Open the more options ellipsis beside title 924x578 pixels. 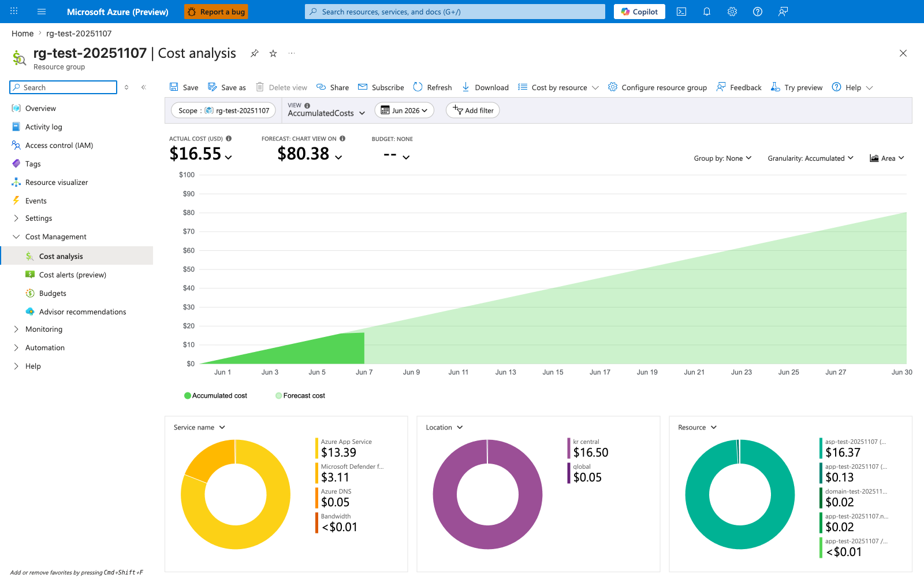click(x=292, y=53)
